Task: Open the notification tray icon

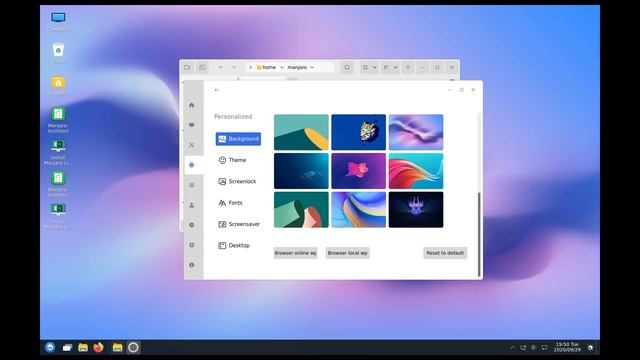Action: (x=544, y=348)
